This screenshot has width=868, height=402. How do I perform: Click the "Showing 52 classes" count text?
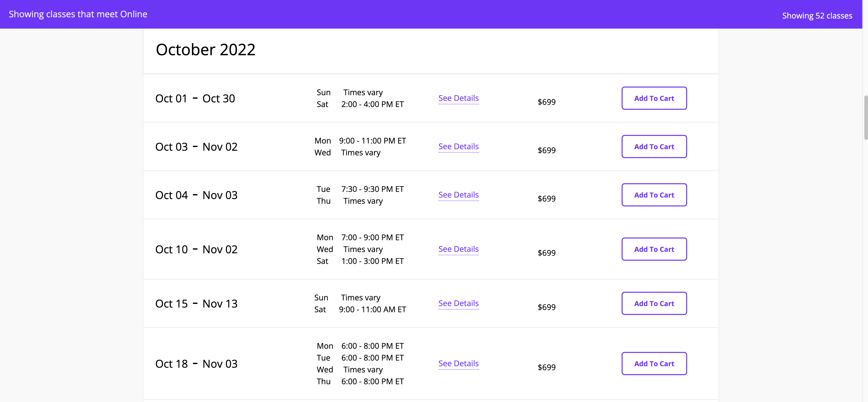(x=817, y=16)
